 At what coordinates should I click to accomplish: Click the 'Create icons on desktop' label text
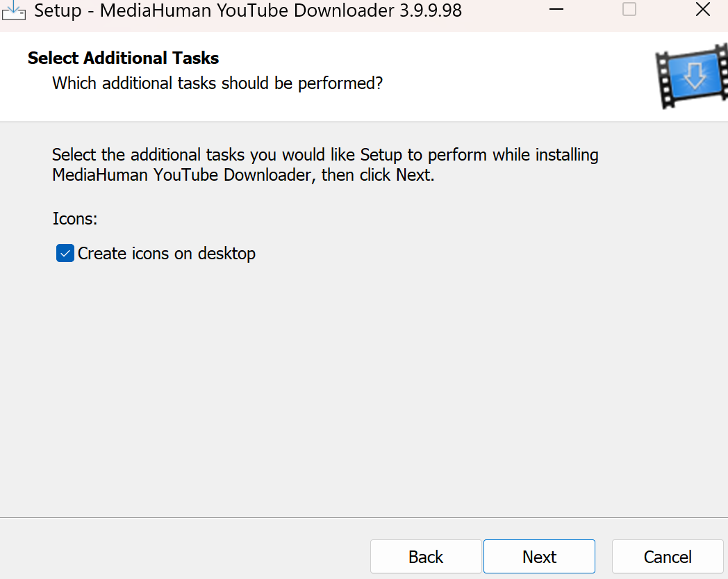[x=167, y=254]
